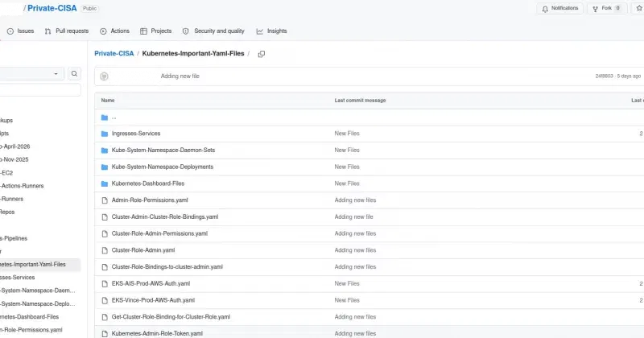Click folder icon beside Kubernetes-Dashboard-Files
644x338 pixels.
tap(105, 183)
